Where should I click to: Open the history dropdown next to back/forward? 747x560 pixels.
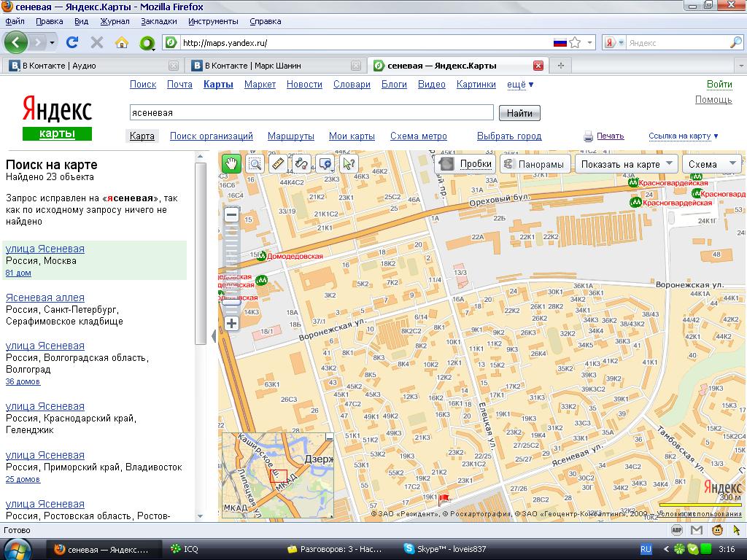tap(52, 43)
